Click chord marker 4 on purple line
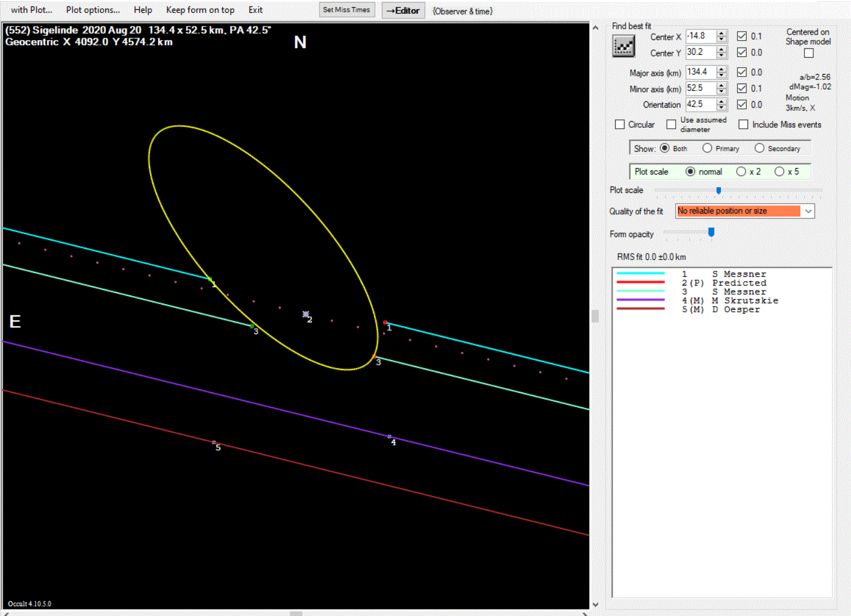This screenshot has height=616, width=851. (390, 437)
